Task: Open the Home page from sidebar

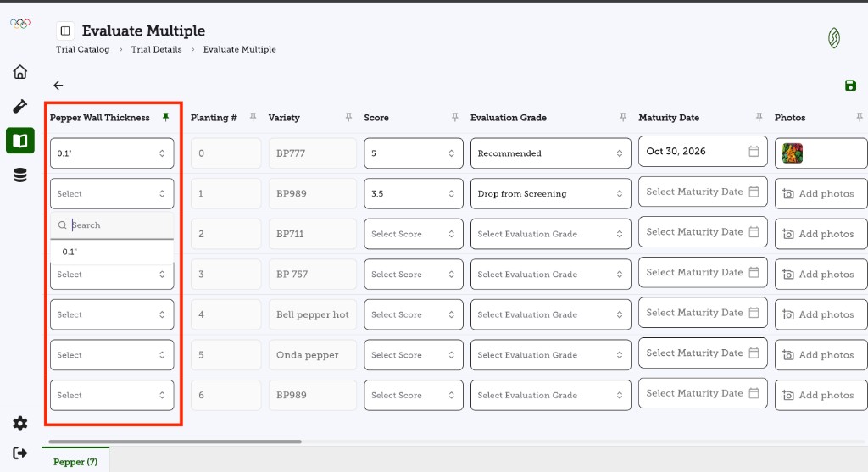Action: (20, 72)
